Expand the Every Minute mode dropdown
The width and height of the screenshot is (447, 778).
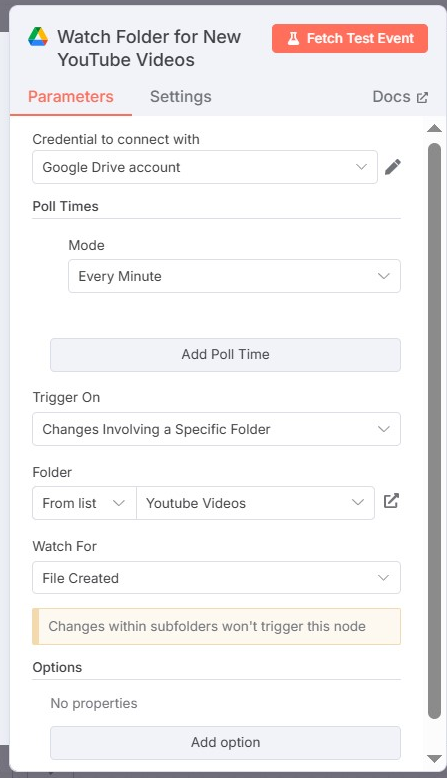click(234, 276)
